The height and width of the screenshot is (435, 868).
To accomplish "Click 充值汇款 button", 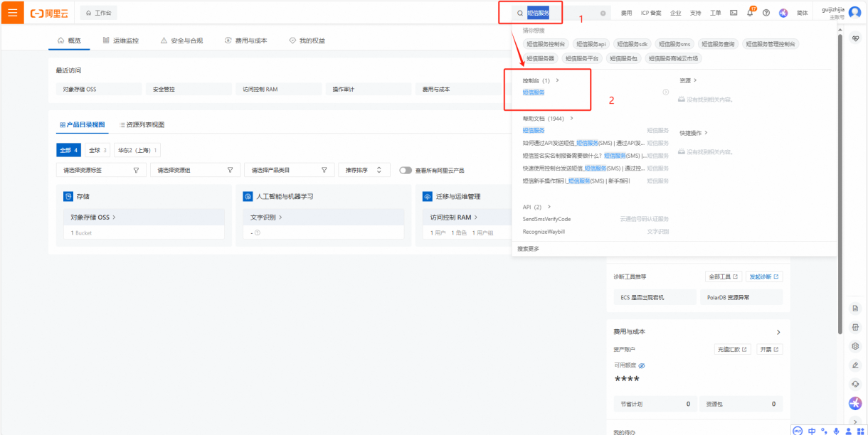I will coord(734,349).
